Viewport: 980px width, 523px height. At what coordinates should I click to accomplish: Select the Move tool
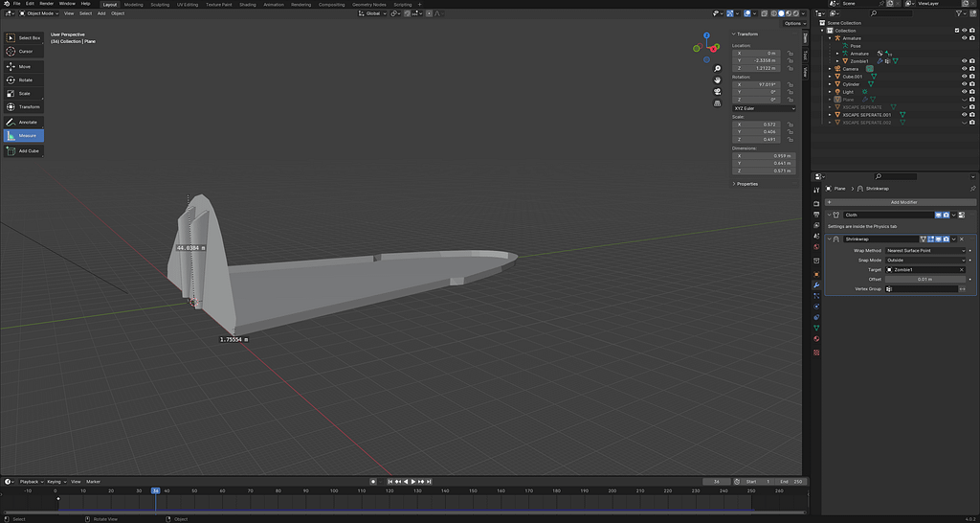pos(24,66)
